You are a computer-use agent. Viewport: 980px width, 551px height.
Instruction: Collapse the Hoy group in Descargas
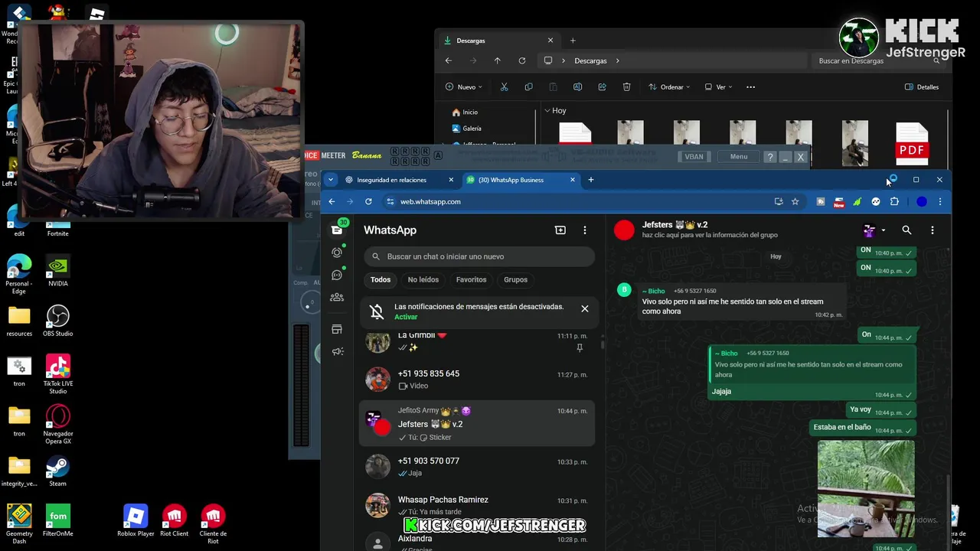pyautogui.click(x=547, y=111)
